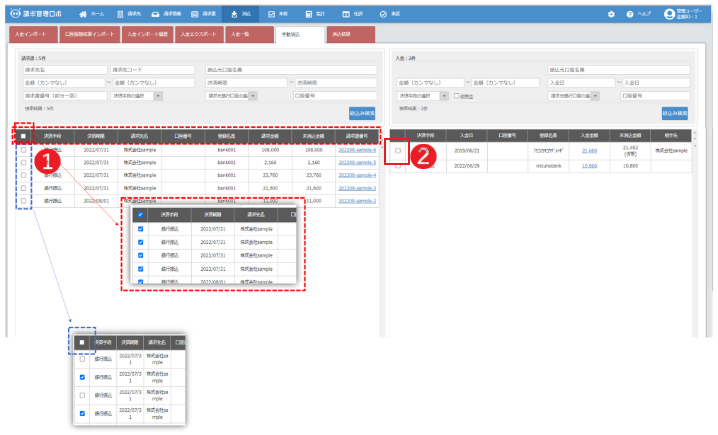Click the settings gear icon

point(611,15)
